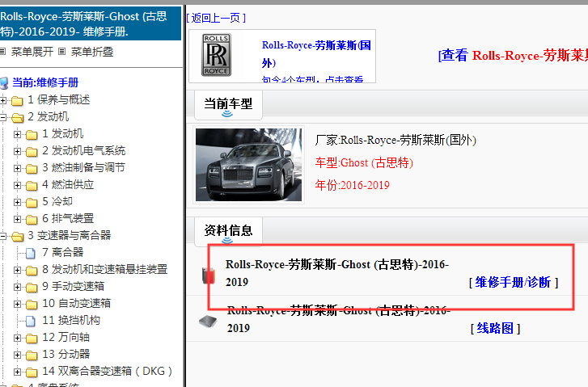Click the blue manual title header in sidebar
This screenshot has height=387, width=588.
[90, 23]
